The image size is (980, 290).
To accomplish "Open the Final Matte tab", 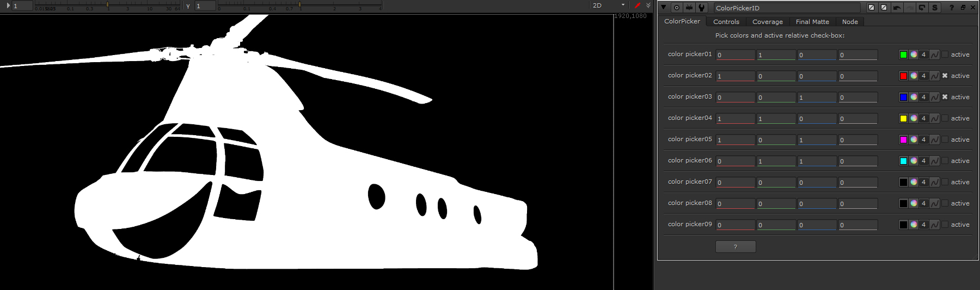I will [812, 22].
